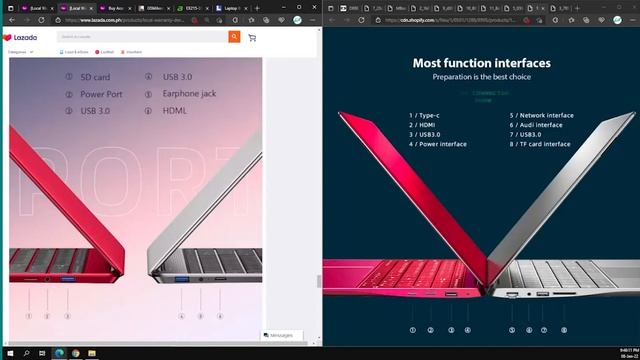Image resolution: width=640 pixels, height=360 pixels.
Task: Open the Lazada shopping cart
Action: click(252, 38)
